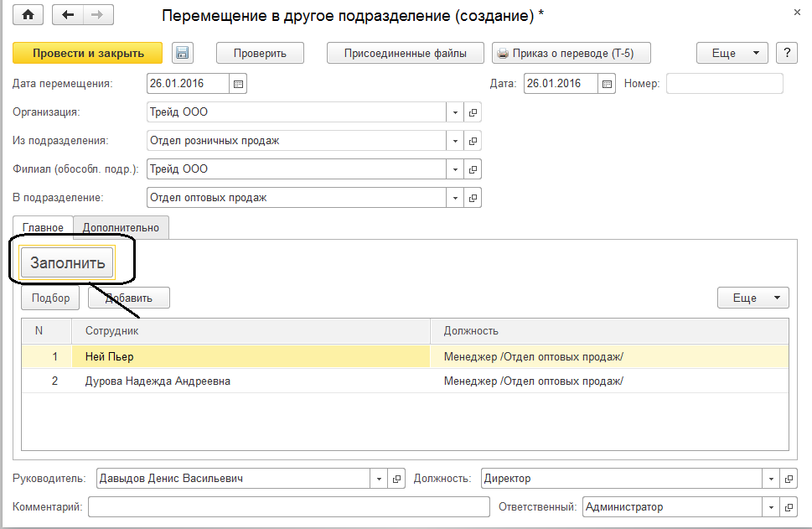Expand the Организация dropdown
Image resolution: width=812 pixels, height=529 pixels.
(455, 112)
